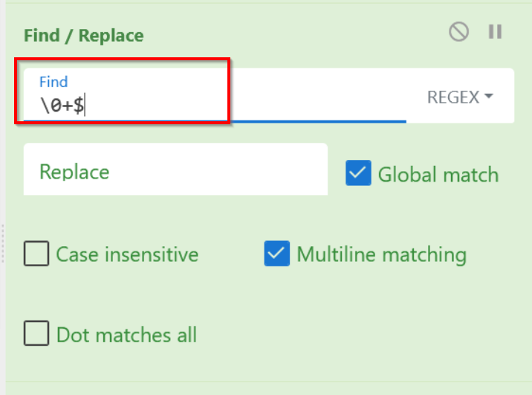Click the small blue "Find" field label
The height and width of the screenshot is (395, 532).
(x=53, y=82)
